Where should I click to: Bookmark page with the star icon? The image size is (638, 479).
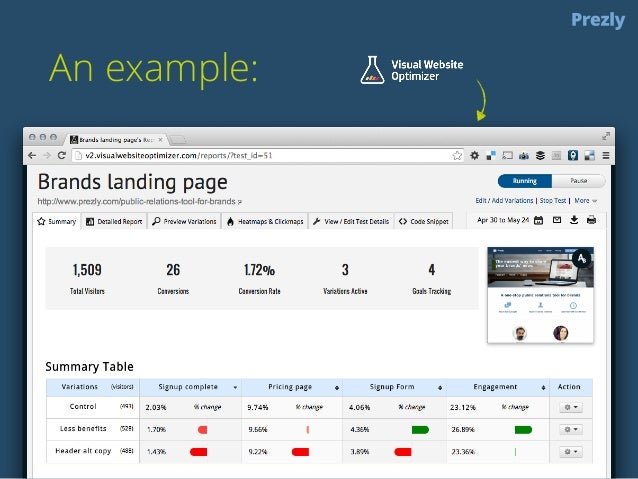(x=457, y=155)
